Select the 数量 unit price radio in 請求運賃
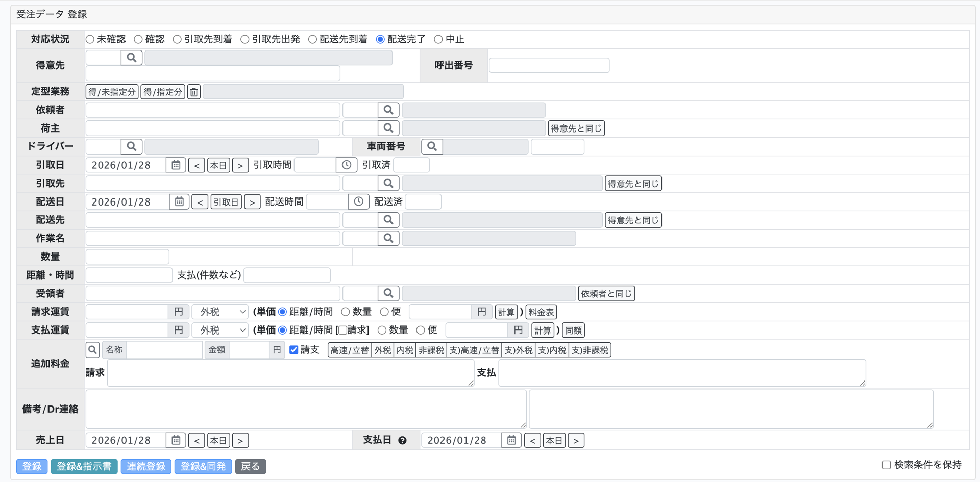 point(345,311)
